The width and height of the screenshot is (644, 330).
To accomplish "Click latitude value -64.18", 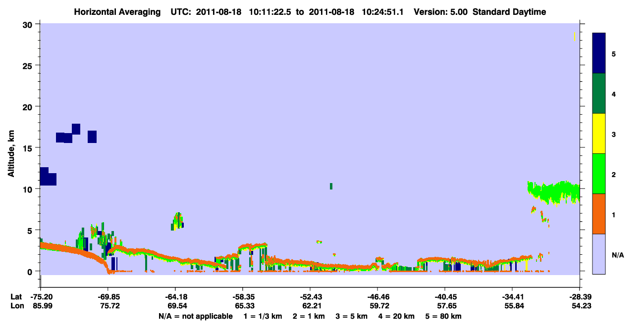I will 175,297.
